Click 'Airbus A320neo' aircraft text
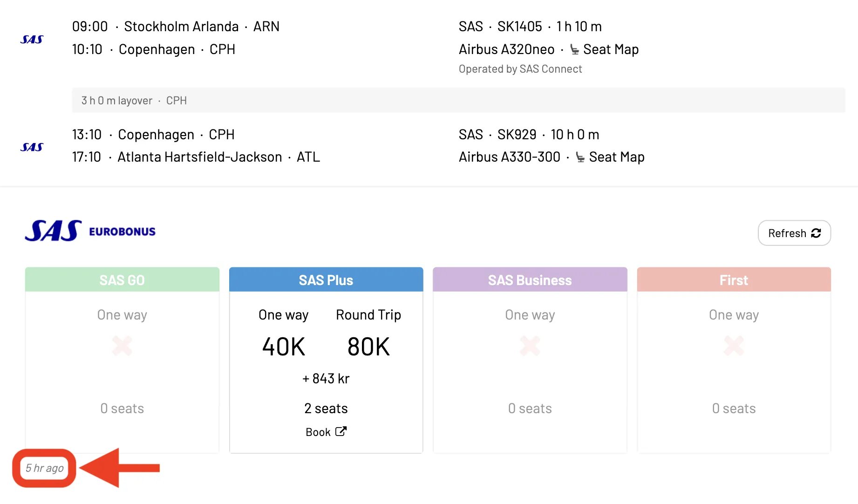The image size is (858, 504). [507, 49]
